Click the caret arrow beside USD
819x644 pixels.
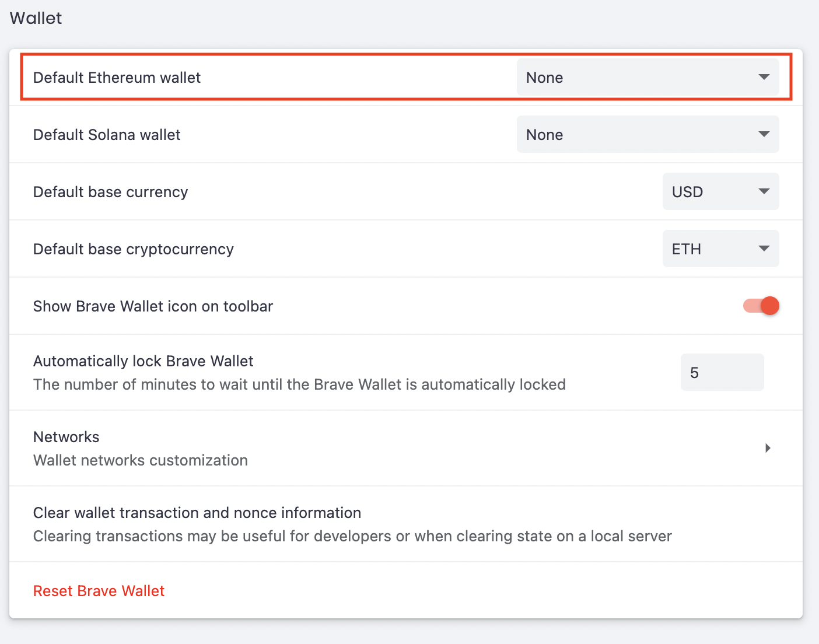pyautogui.click(x=764, y=192)
